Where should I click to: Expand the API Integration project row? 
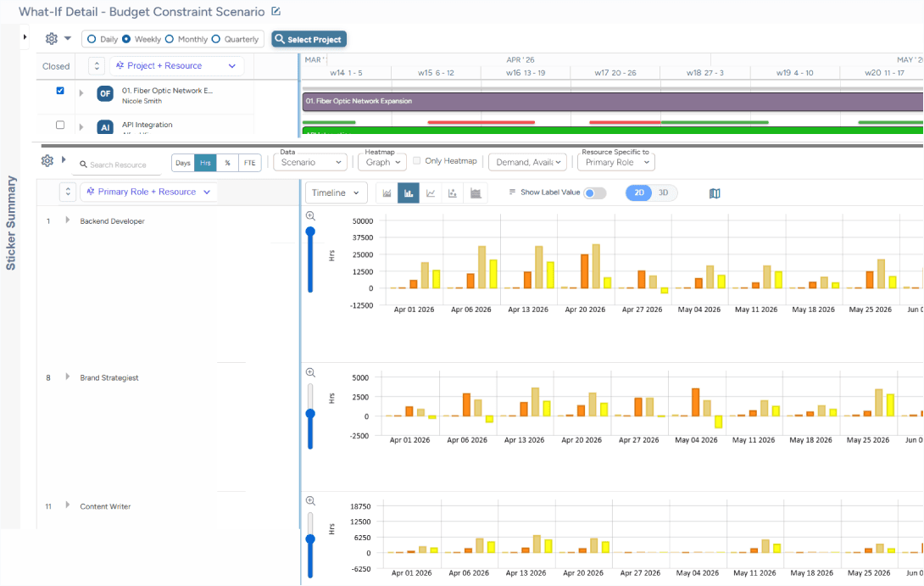coord(81,126)
